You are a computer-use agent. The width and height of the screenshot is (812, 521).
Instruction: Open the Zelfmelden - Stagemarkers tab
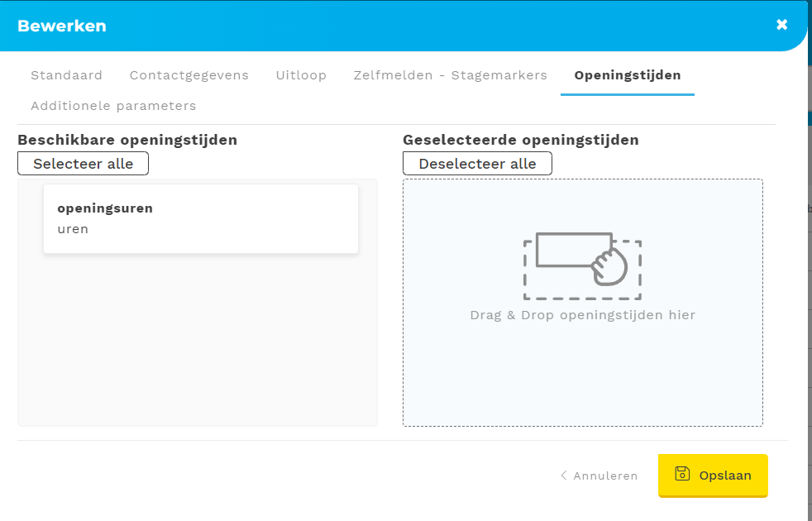[450, 75]
